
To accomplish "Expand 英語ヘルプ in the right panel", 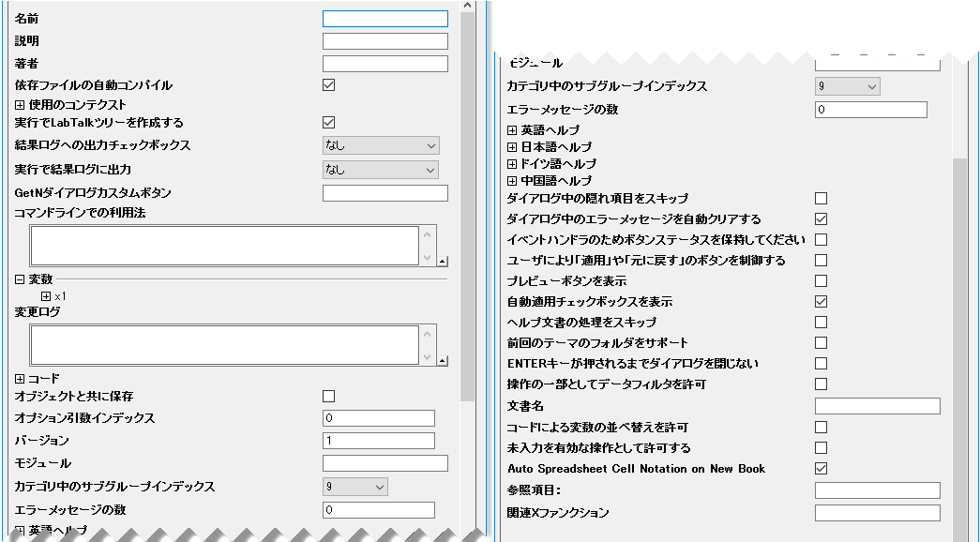I will point(512,130).
